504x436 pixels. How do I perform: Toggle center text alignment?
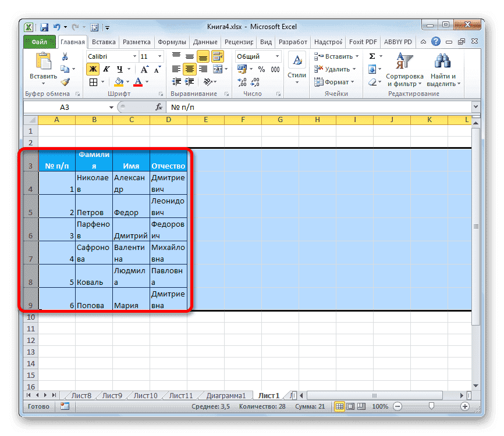pos(189,69)
